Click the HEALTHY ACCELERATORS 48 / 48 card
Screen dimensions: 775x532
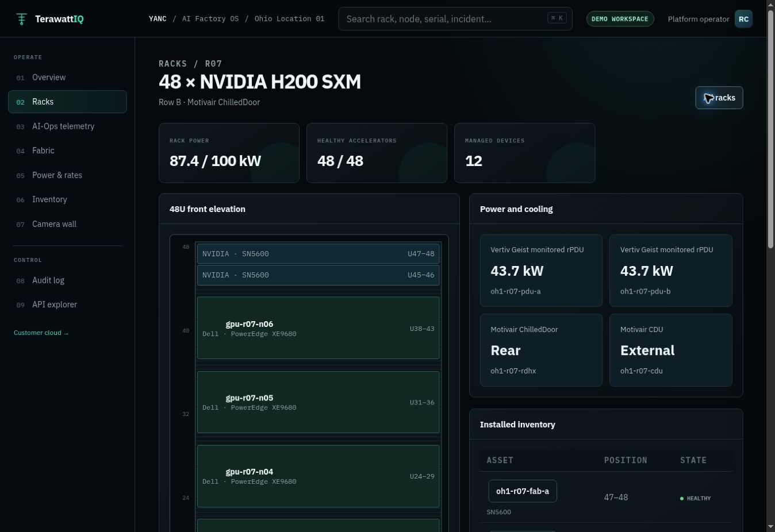(377, 153)
